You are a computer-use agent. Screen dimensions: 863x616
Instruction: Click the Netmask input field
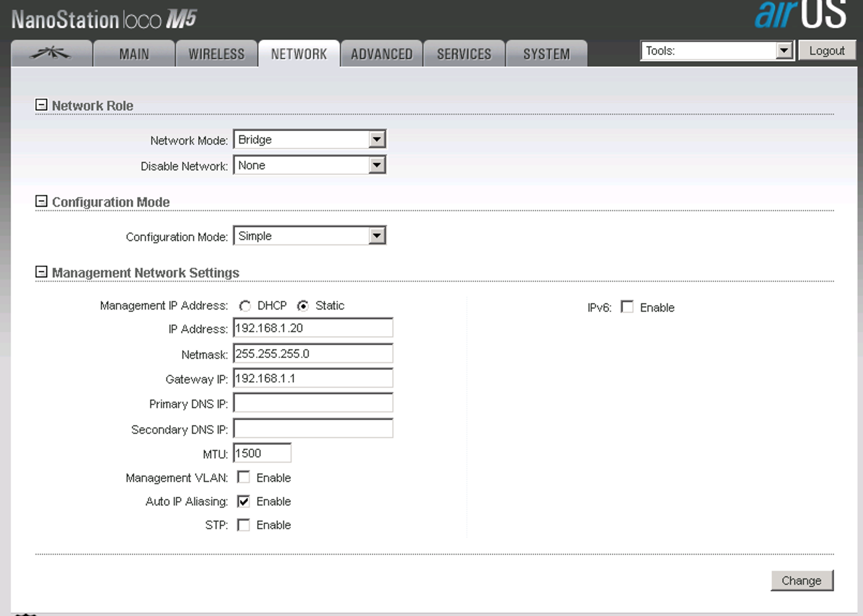click(313, 354)
